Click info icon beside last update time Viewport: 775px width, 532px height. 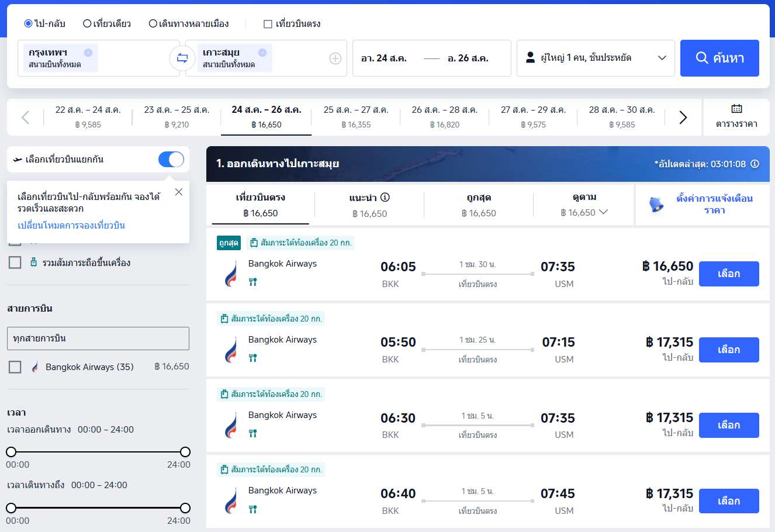755,164
